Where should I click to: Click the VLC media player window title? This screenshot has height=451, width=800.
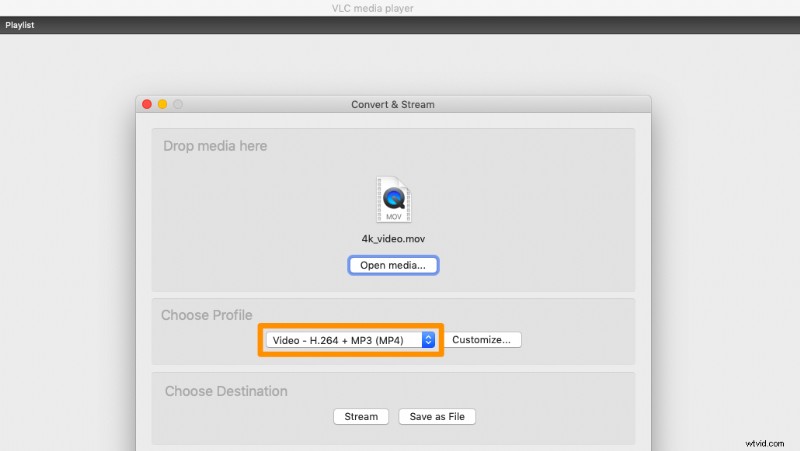pos(372,8)
